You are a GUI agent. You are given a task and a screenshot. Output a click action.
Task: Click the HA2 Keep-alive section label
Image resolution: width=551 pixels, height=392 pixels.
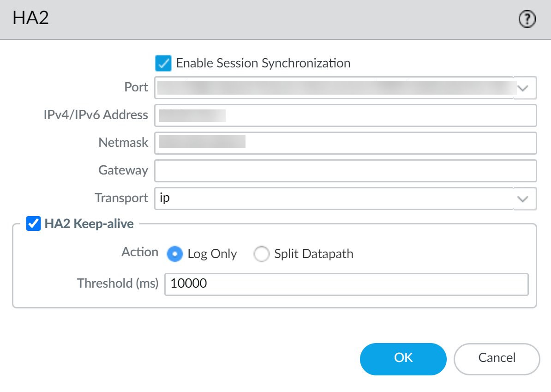[x=89, y=224]
